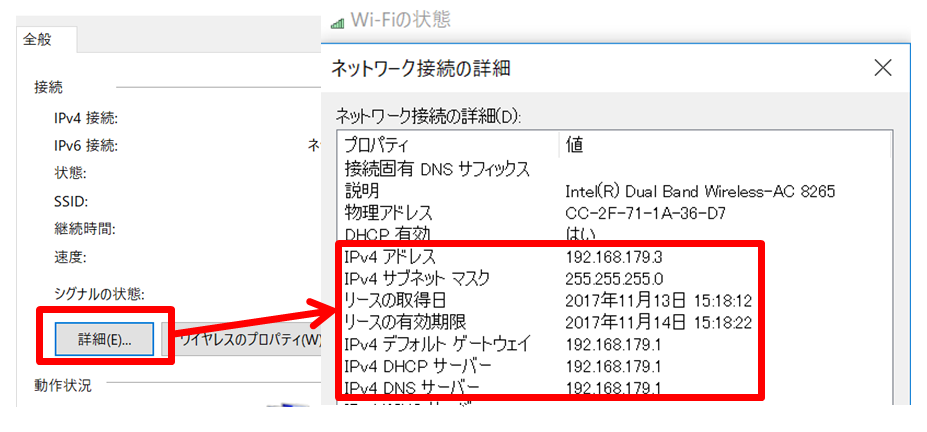Open ワイヤレスのプロパティ(W) button
The width and height of the screenshot is (927, 432).
[x=249, y=338]
